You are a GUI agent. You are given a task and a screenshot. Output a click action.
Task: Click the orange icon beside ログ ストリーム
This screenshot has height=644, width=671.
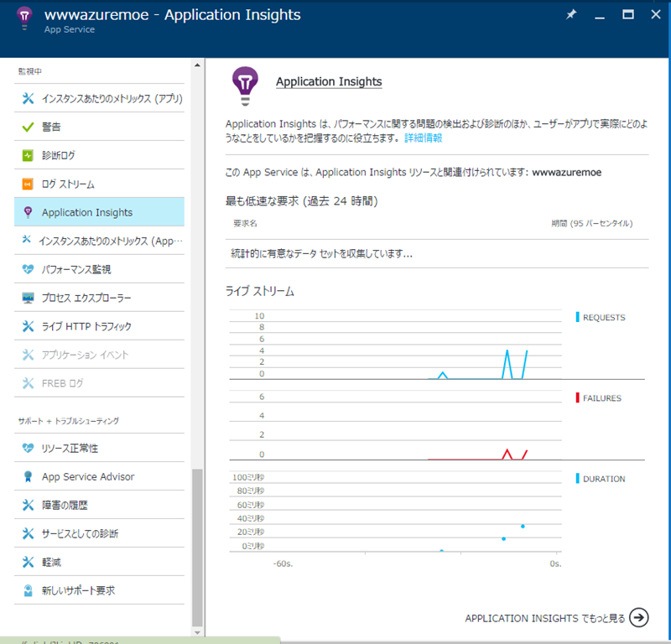[x=28, y=184]
